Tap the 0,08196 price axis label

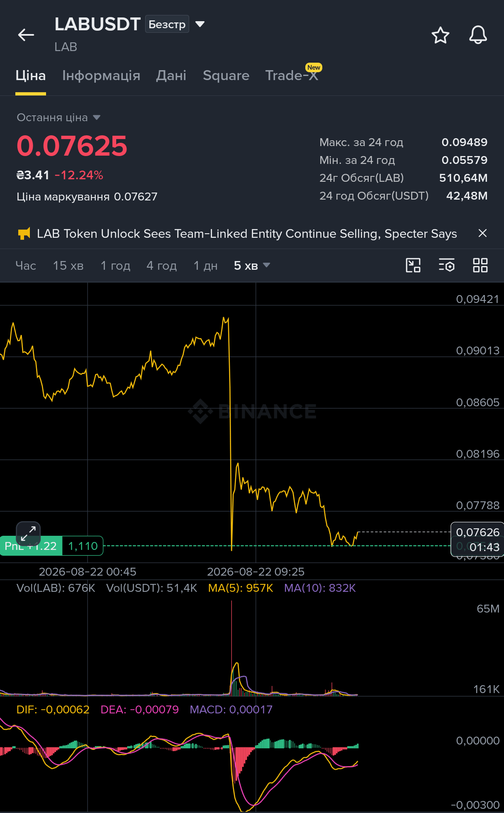[477, 454]
